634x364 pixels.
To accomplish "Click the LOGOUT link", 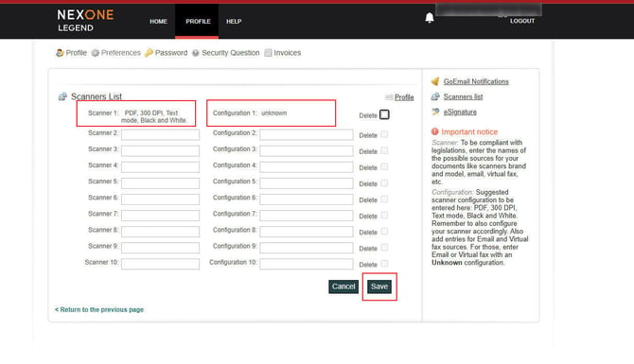I will click(522, 21).
